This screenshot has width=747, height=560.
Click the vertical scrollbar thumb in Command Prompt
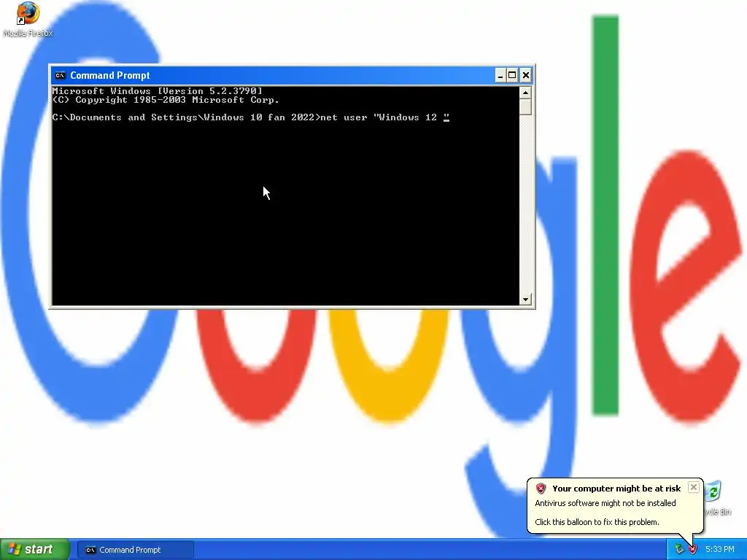coord(525,106)
